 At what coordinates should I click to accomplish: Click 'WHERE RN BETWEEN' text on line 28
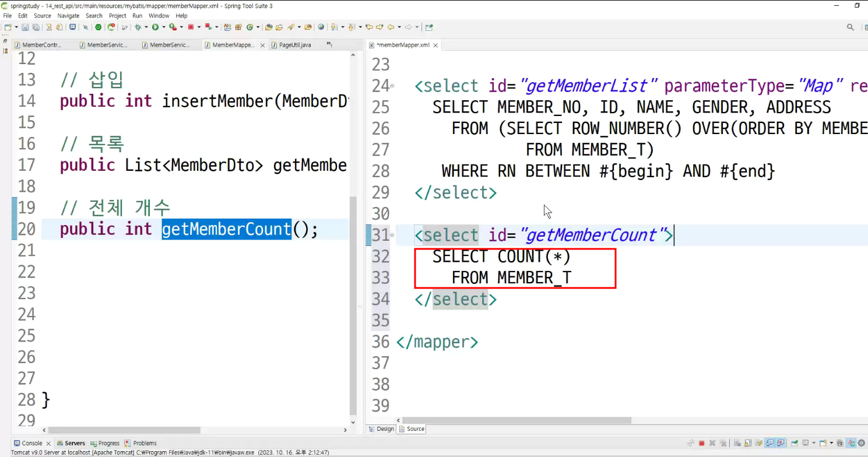coord(516,171)
